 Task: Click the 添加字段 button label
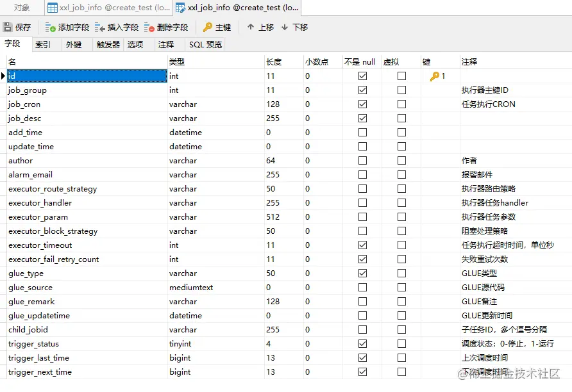pyautogui.click(x=74, y=28)
